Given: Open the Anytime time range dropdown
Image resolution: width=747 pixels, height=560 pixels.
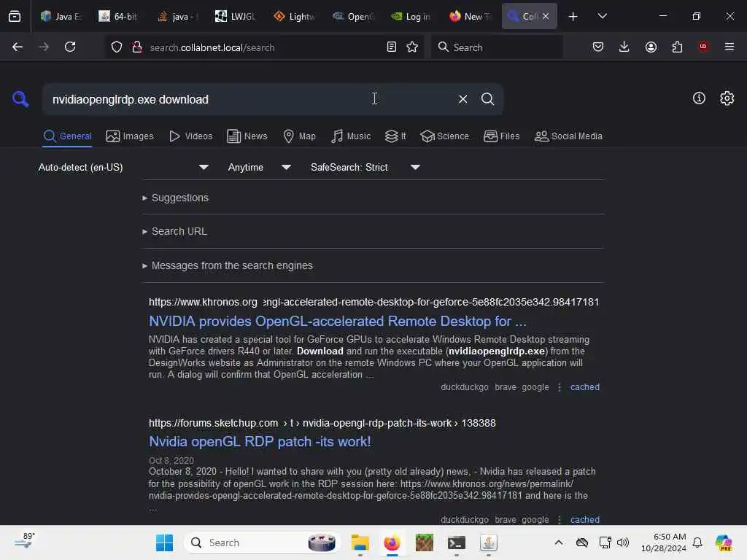Looking at the screenshot, I should coord(259,167).
